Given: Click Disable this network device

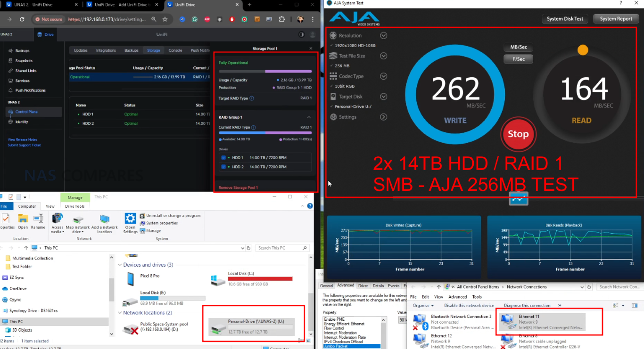Looking at the screenshot, I should [x=469, y=306].
